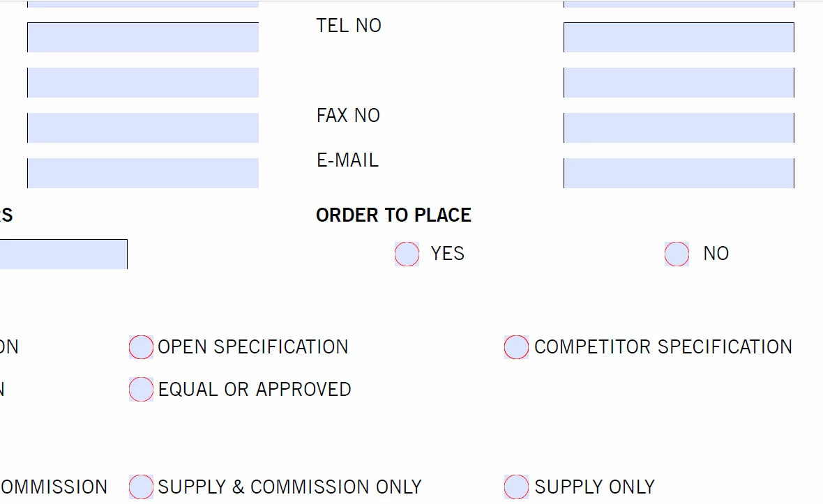823x504 pixels.
Task: Click the E-MAIL label text
Action: point(347,160)
